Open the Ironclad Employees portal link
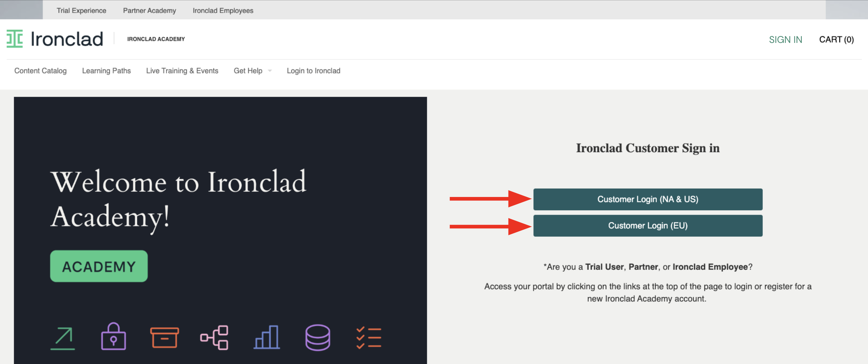868x364 pixels. pyautogui.click(x=223, y=10)
